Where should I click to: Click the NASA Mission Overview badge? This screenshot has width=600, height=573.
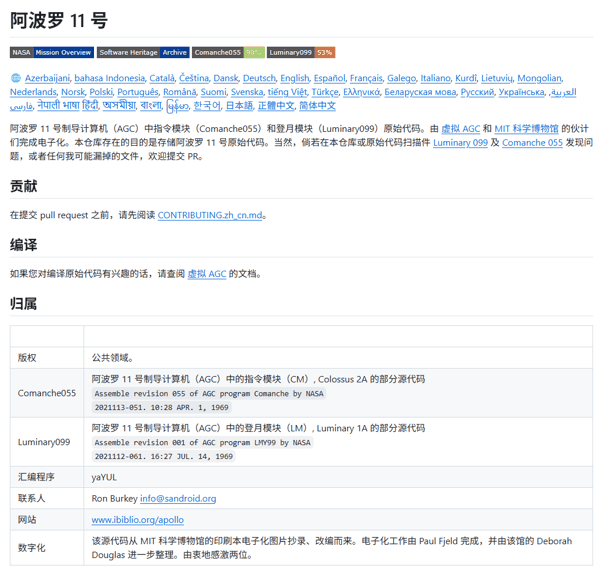pos(52,52)
